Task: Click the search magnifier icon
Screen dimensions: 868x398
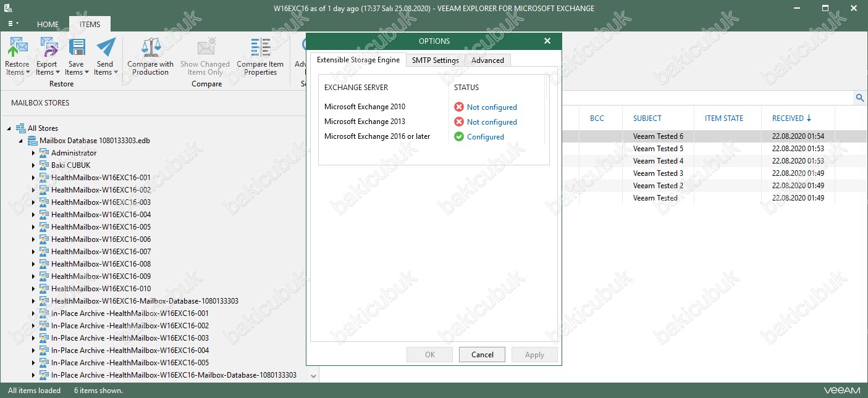Action: (859, 98)
